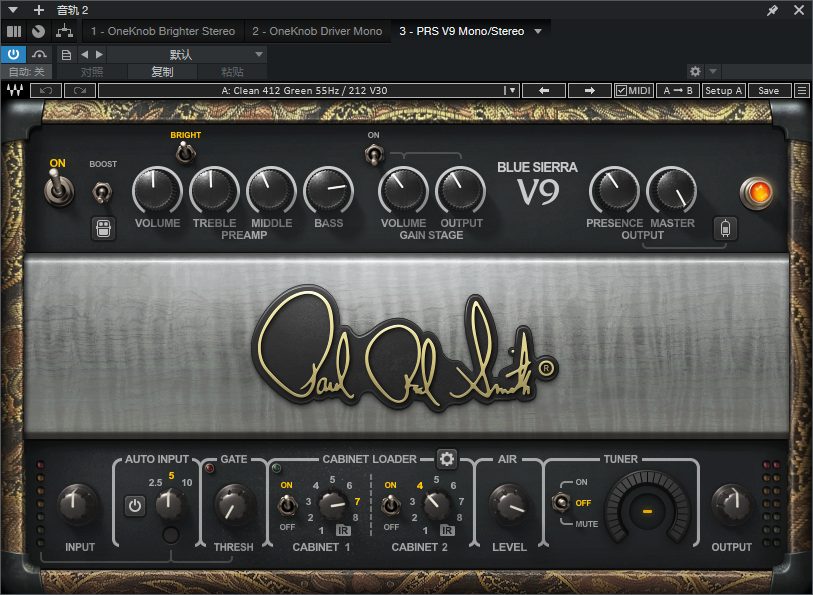Load previous preset with left arrow
This screenshot has width=813, height=595.
544,91
